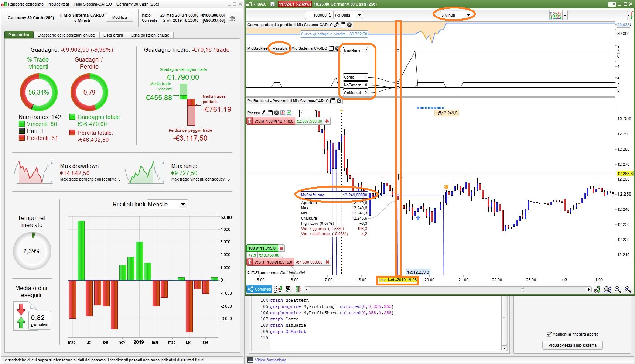Expand the code editor scroll-down arrow

point(504,348)
